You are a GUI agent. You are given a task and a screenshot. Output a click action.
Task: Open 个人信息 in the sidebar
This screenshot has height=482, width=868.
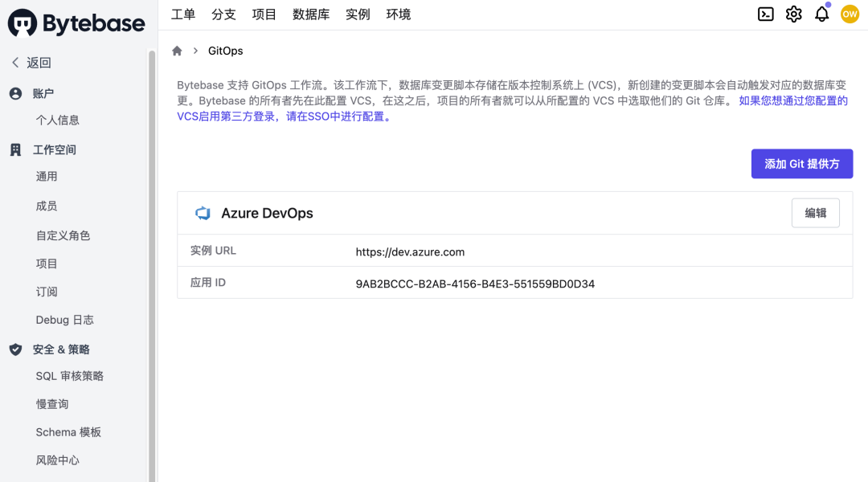(x=58, y=120)
